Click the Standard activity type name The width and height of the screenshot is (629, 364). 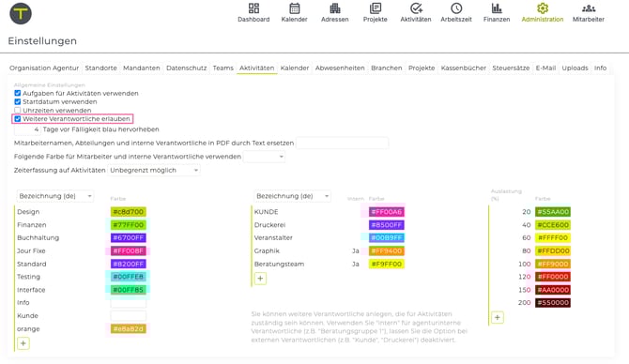tap(32, 265)
